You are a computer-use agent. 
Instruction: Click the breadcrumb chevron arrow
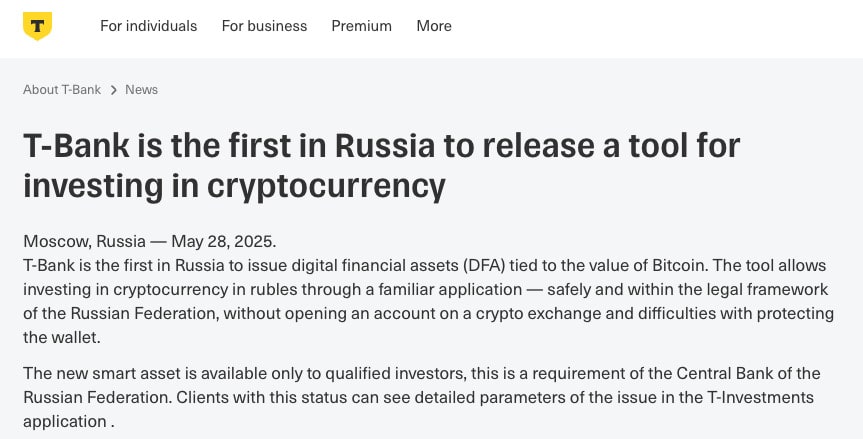coord(114,90)
